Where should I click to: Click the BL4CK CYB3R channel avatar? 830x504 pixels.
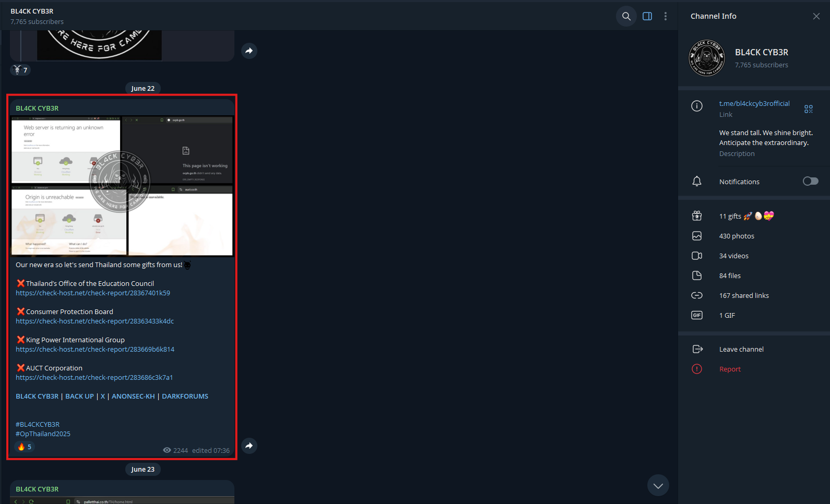[707, 58]
